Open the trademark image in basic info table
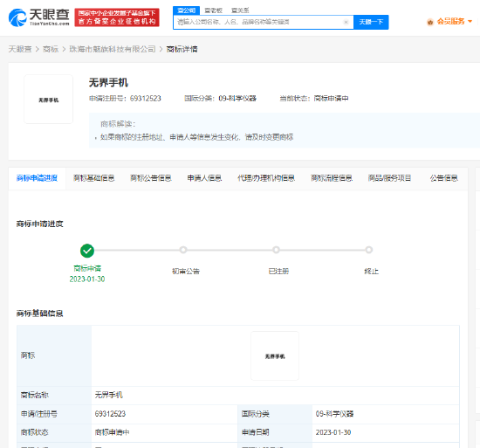Screen dimensions: 480x448 click(x=275, y=355)
